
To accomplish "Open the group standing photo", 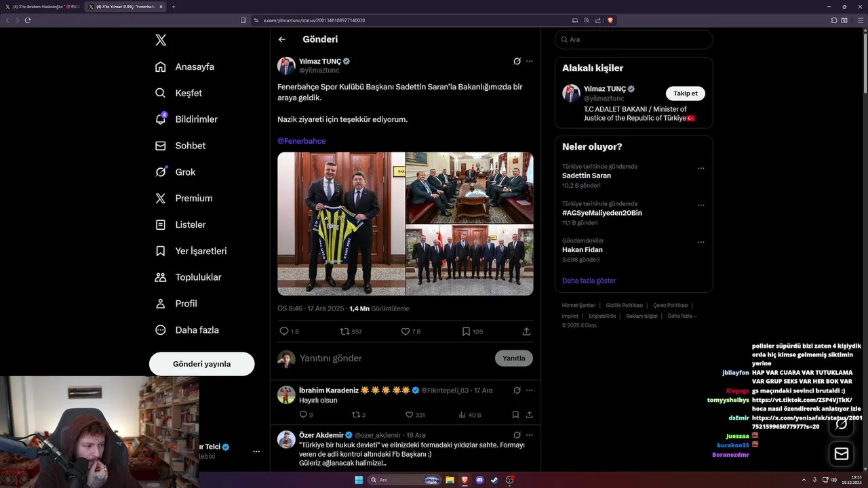I will coord(470,260).
